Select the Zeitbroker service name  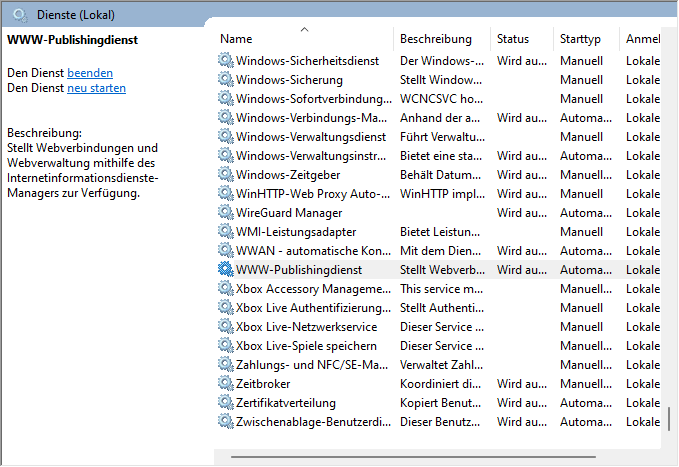tap(263, 384)
